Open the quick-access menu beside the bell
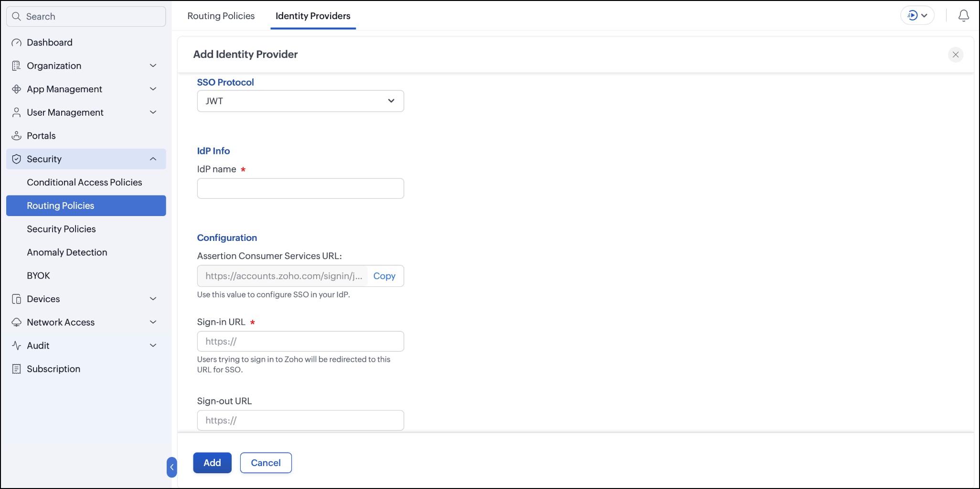980x489 pixels. [917, 16]
